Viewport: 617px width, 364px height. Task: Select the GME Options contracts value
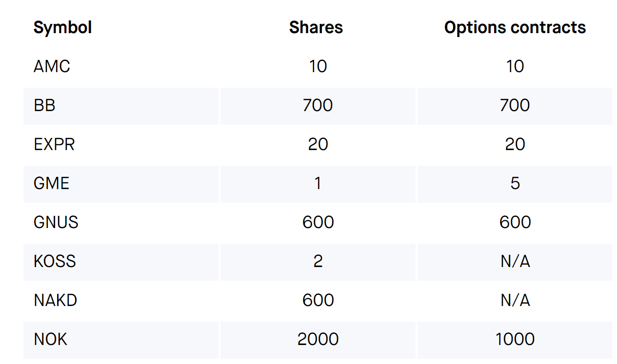coord(515,183)
